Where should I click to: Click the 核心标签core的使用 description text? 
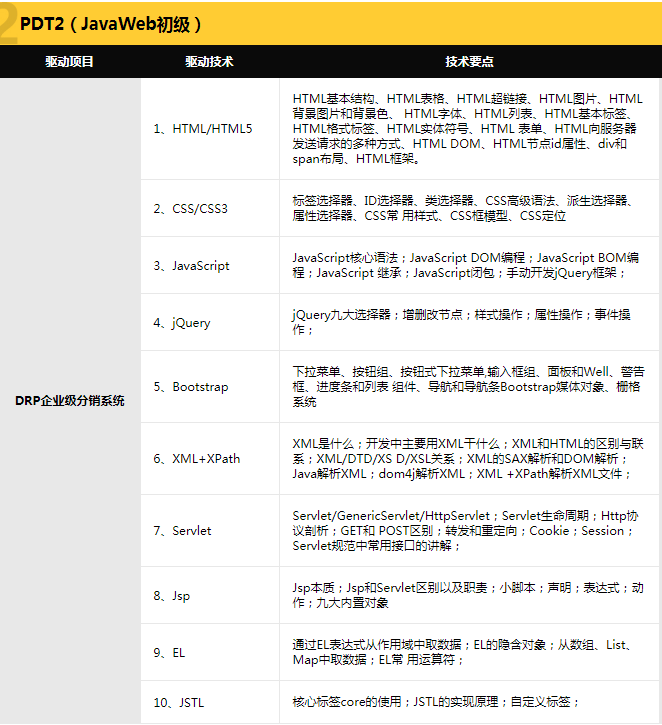tap(435, 702)
